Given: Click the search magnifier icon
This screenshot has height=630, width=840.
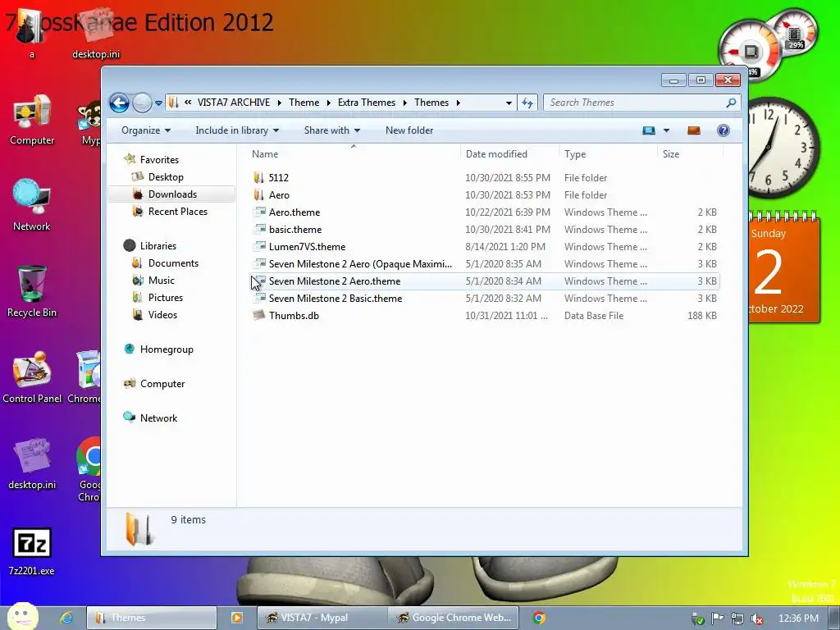Looking at the screenshot, I should point(731,103).
